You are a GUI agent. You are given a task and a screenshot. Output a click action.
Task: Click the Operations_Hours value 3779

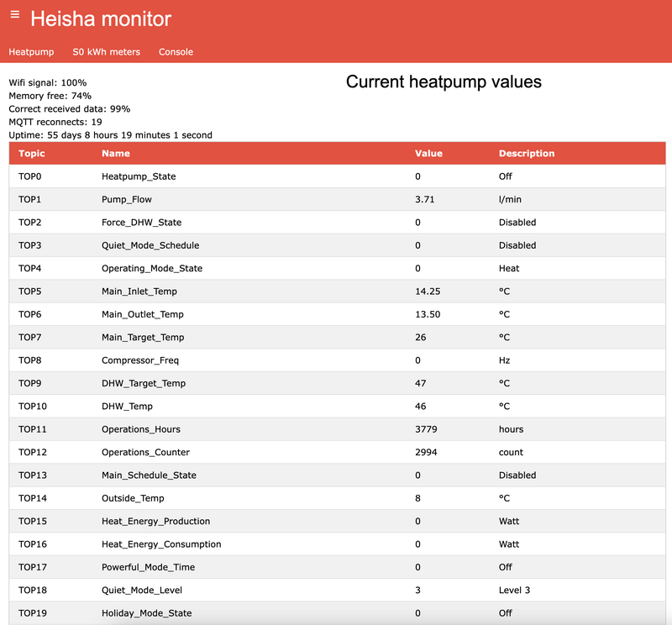[427, 429]
